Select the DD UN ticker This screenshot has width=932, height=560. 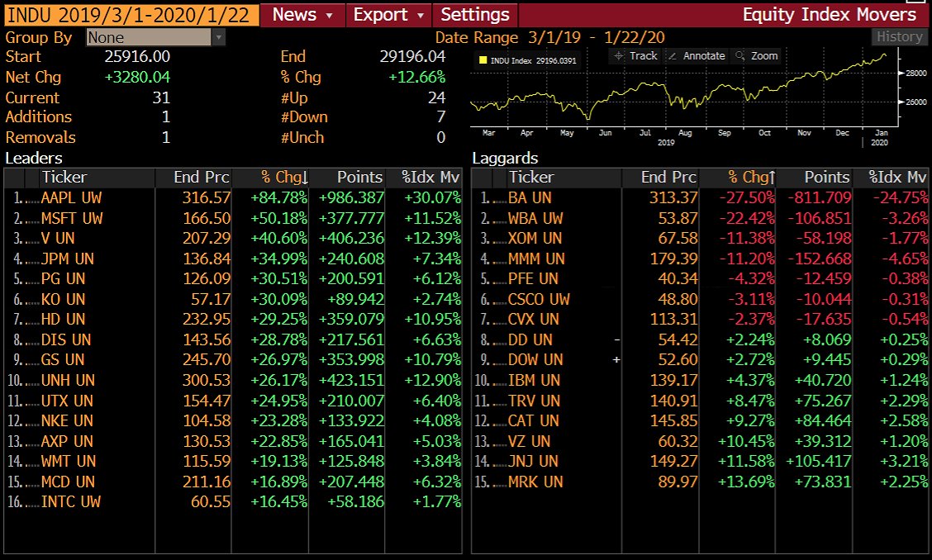point(530,340)
